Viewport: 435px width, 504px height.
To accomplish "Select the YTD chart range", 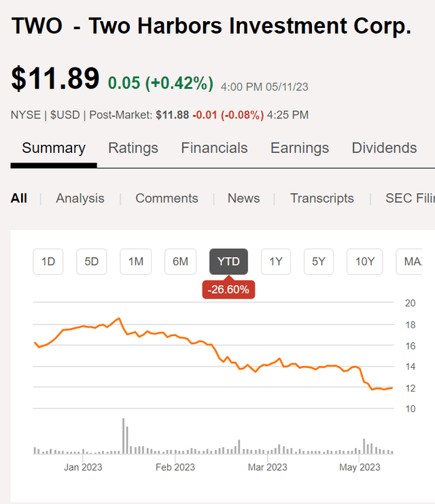I will pos(228,261).
